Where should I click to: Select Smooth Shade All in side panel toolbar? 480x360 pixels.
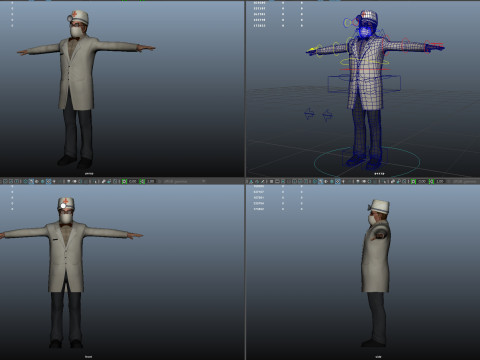coord(320,181)
